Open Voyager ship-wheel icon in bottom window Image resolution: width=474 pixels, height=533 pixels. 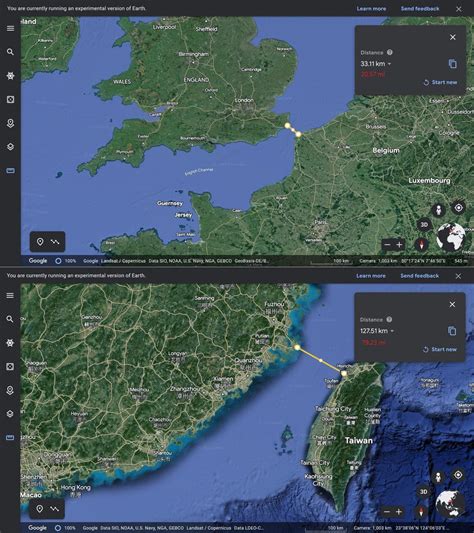10,343
